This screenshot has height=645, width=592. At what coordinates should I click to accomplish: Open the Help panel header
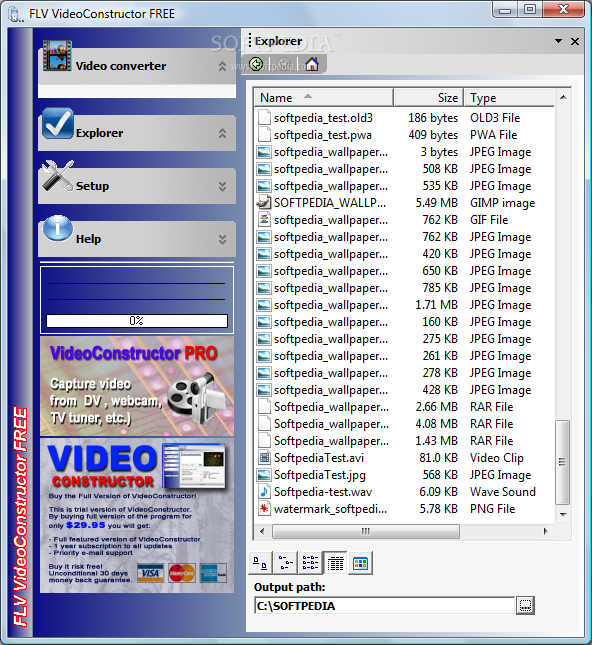pos(137,239)
